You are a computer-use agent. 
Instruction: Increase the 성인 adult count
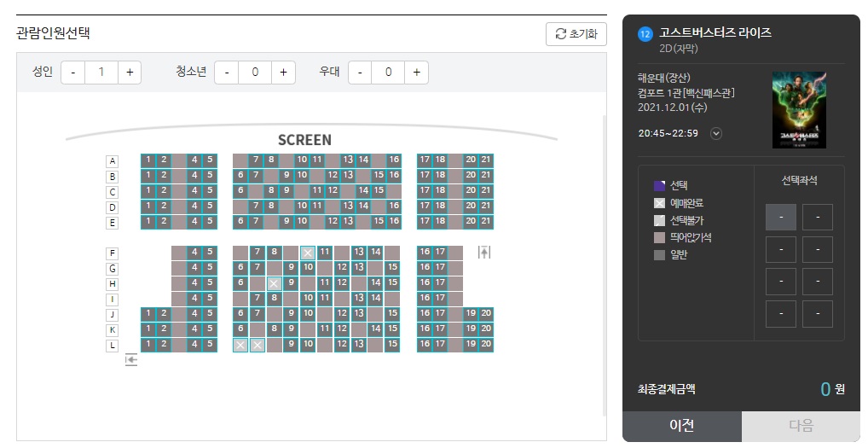pyautogui.click(x=130, y=73)
